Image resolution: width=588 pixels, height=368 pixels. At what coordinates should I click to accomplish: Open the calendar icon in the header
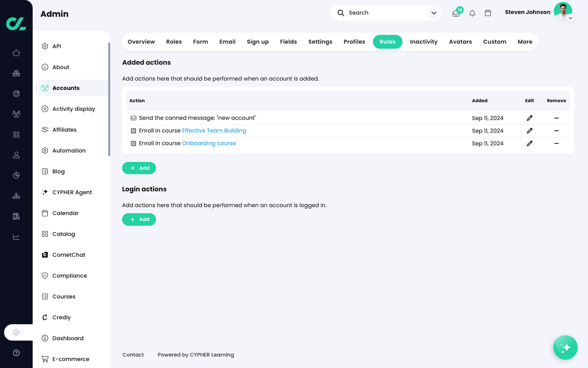tap(488, 13)
